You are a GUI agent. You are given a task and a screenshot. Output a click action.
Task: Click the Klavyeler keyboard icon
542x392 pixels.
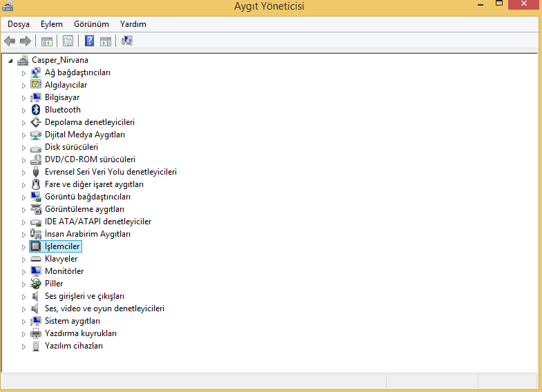36,259
